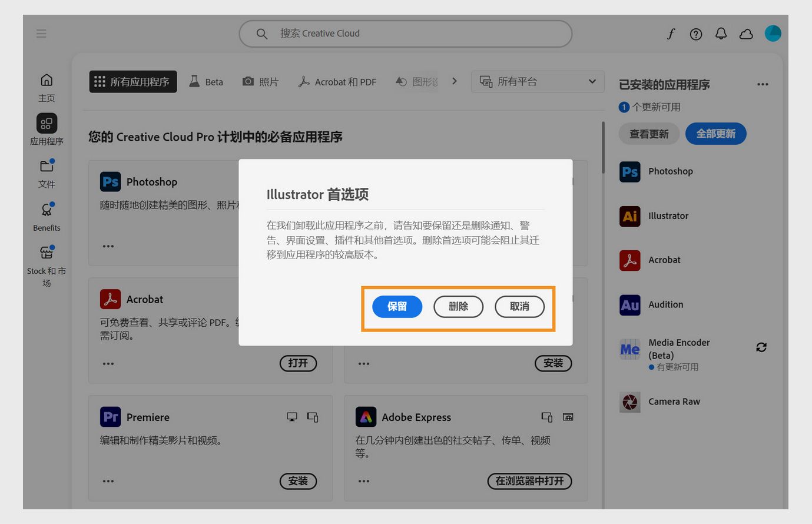The width and height of the screenshot is (812, 524).
Task: Open Audition from installed applications
Action: [629, 304]
